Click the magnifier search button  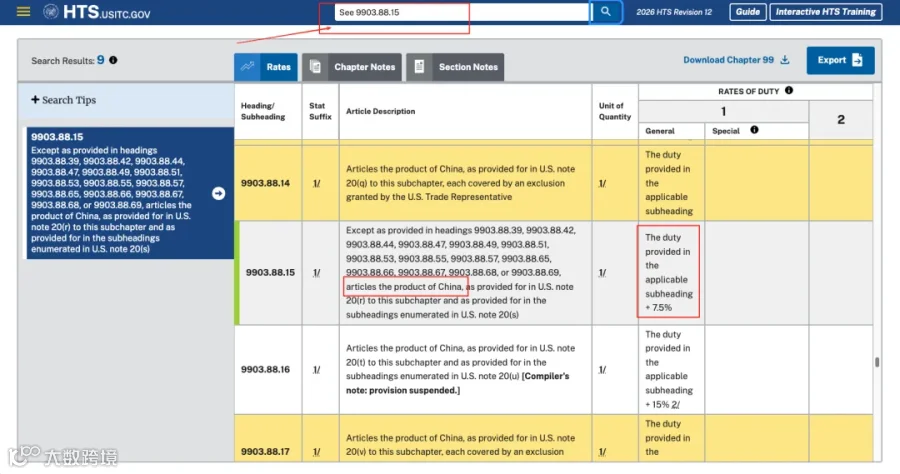pos(606,11)
